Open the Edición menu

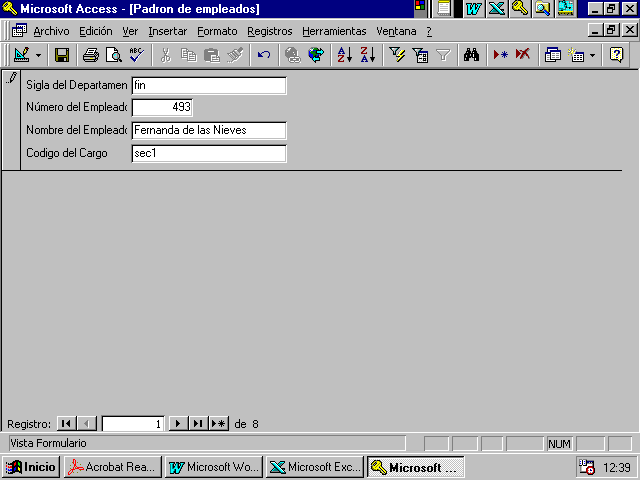[96, 31]
